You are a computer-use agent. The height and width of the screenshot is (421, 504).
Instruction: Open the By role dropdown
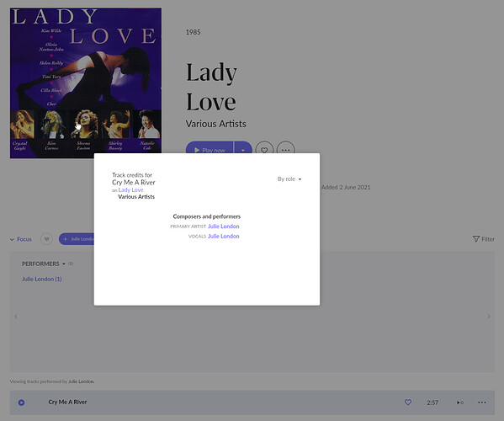coord(289,179)
